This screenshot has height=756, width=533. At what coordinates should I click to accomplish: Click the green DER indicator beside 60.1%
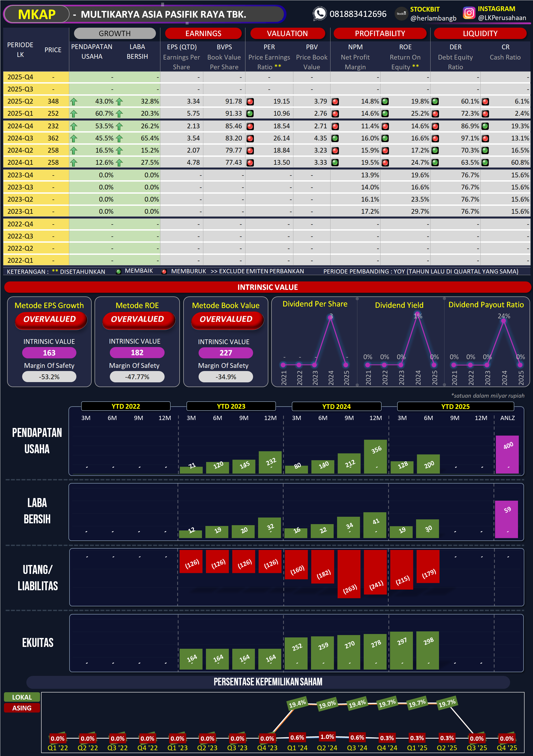(x=435, y=101)
